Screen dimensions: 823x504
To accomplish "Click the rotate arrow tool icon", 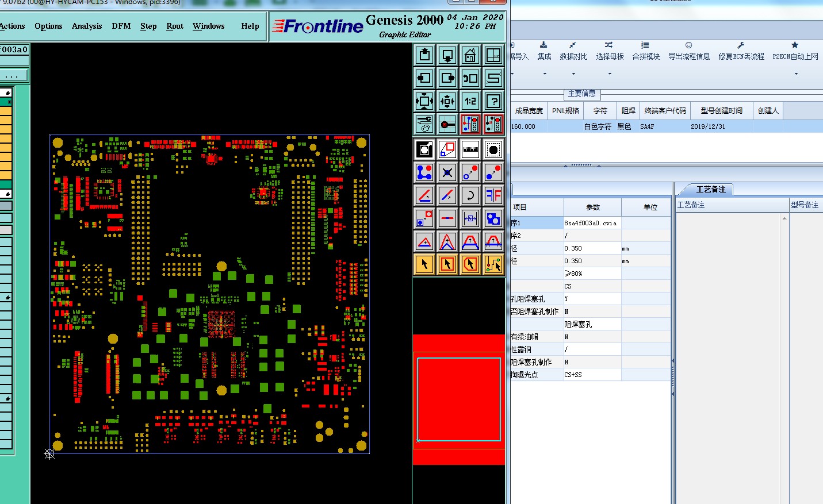I will click(x=470, y=195).
